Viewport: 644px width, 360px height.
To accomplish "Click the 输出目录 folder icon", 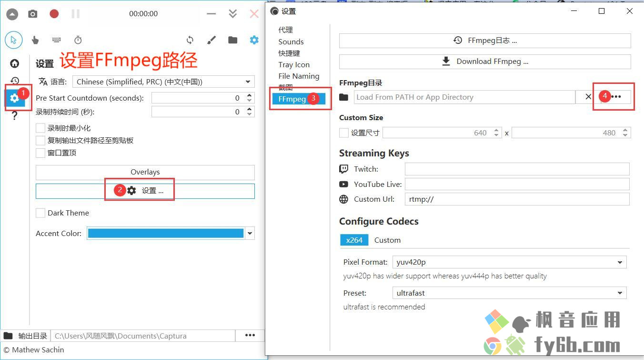I will [8, 336].
